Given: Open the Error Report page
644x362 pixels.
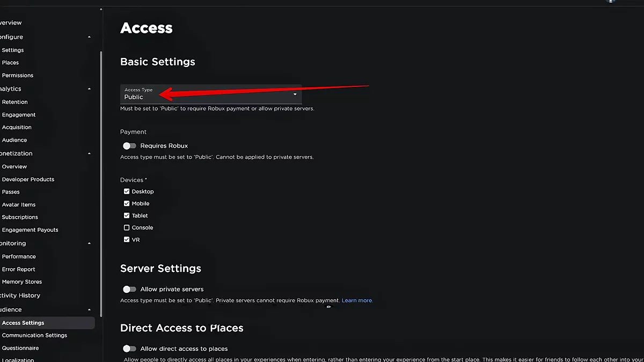Looking at the screenshot, I should [x=18, y=269].
